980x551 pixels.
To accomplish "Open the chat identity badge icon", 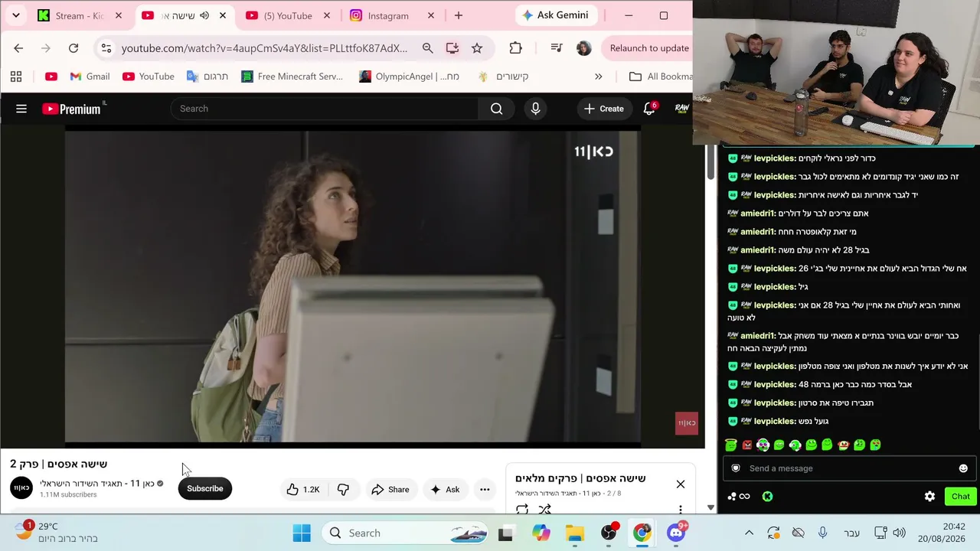I will [x=736, y=468].
